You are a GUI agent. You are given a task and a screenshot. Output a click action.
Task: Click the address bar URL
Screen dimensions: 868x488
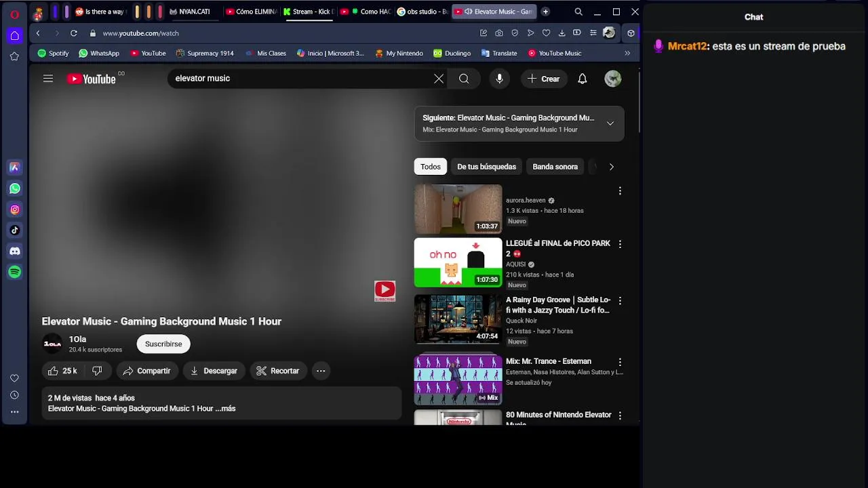[x=141, y=33]
